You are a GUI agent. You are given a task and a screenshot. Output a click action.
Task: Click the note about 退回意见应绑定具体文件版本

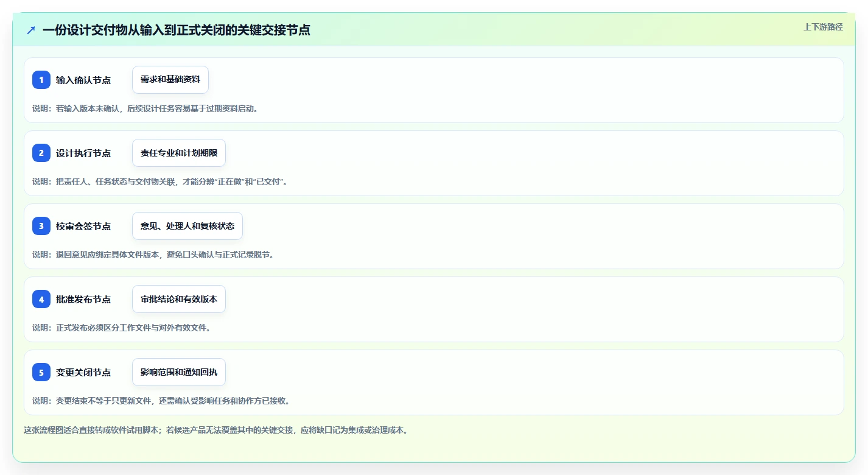[153, 255]
